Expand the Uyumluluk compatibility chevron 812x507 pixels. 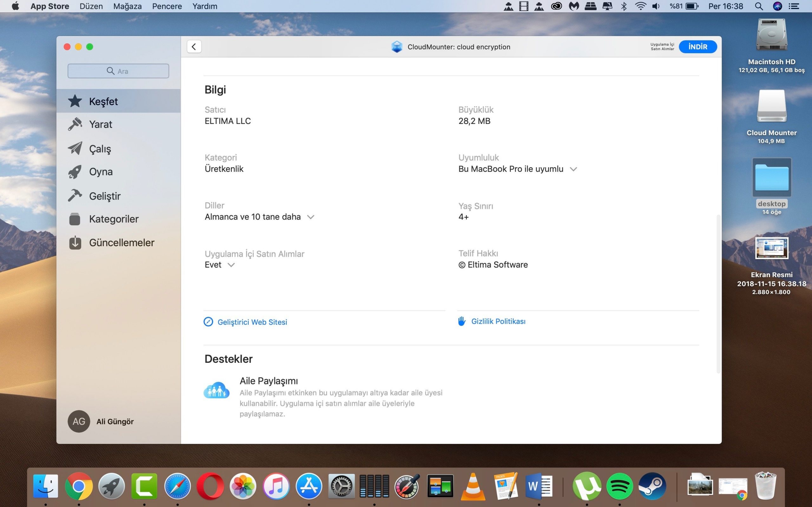[573, 169]
